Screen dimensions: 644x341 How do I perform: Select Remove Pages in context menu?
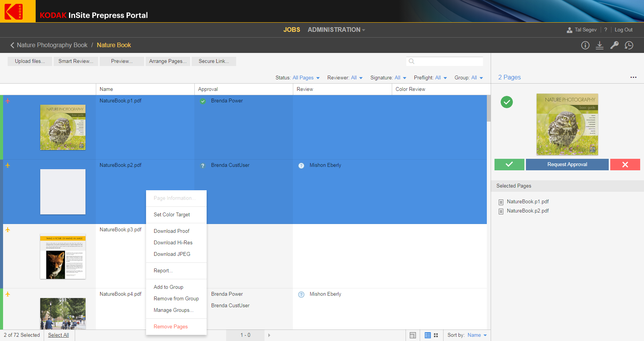click(171, 327)
